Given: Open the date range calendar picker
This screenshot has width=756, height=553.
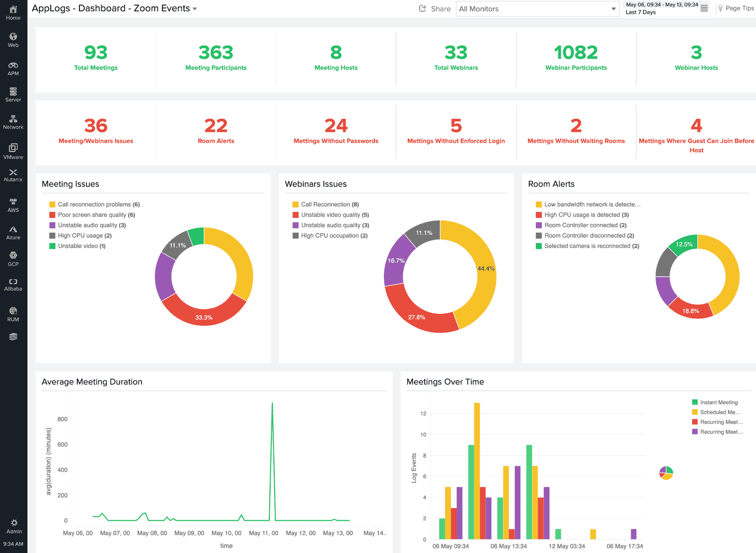Looking at the screenshot, I should [705, 8].
